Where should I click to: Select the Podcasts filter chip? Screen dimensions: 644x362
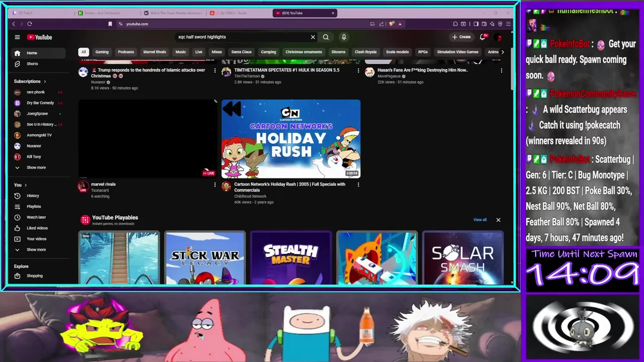(x=126, y=52)
